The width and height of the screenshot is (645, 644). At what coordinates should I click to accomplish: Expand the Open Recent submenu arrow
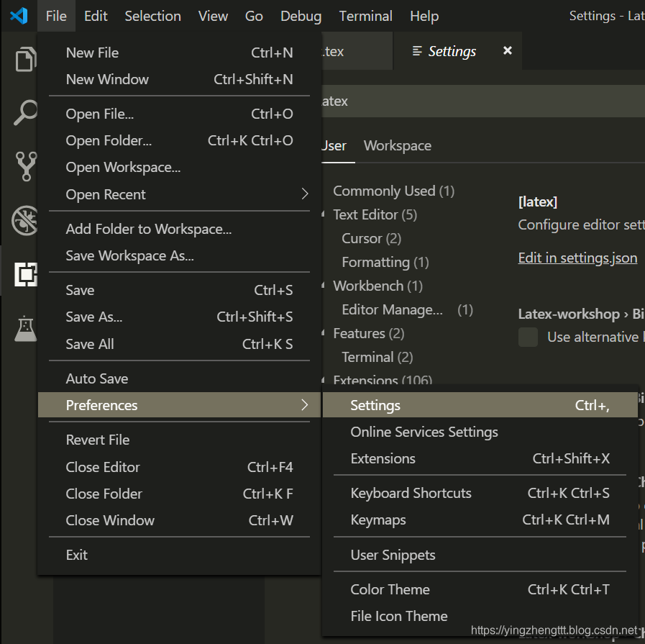[304, 194]
